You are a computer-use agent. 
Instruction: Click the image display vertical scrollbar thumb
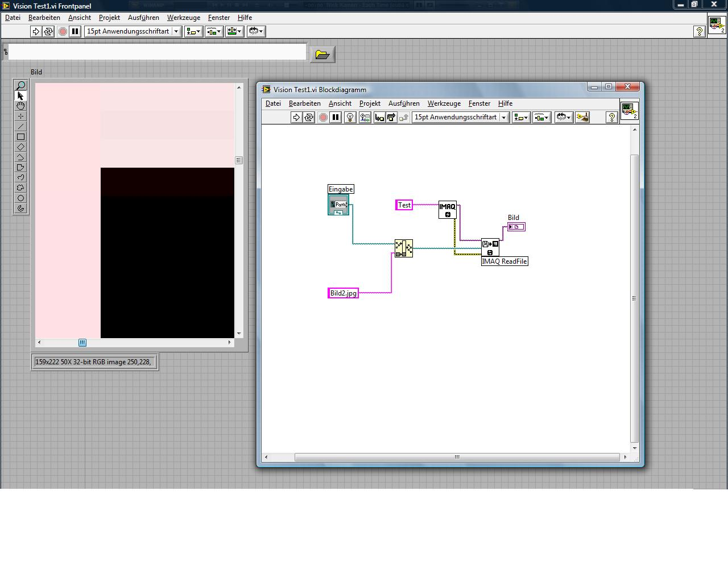(239, 160)
